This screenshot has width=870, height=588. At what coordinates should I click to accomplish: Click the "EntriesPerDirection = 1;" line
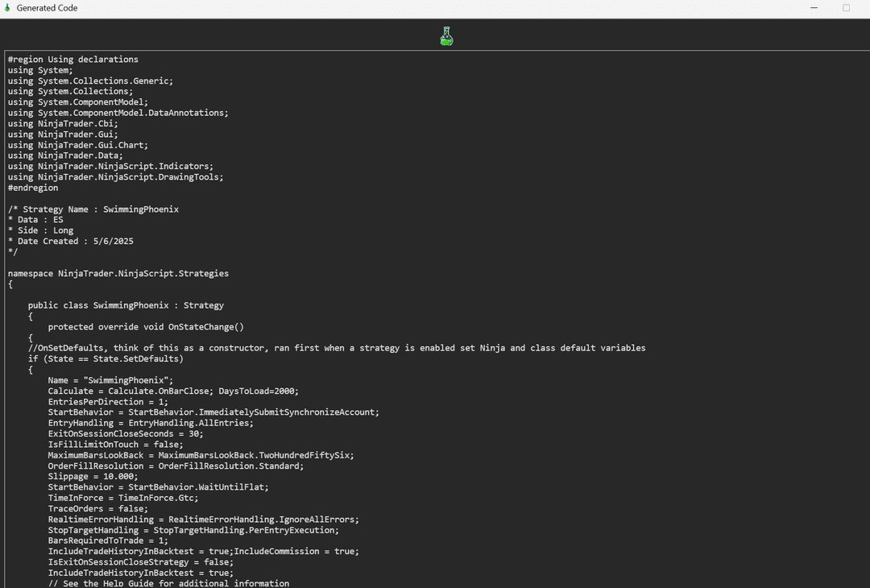[x=108, y=402]
